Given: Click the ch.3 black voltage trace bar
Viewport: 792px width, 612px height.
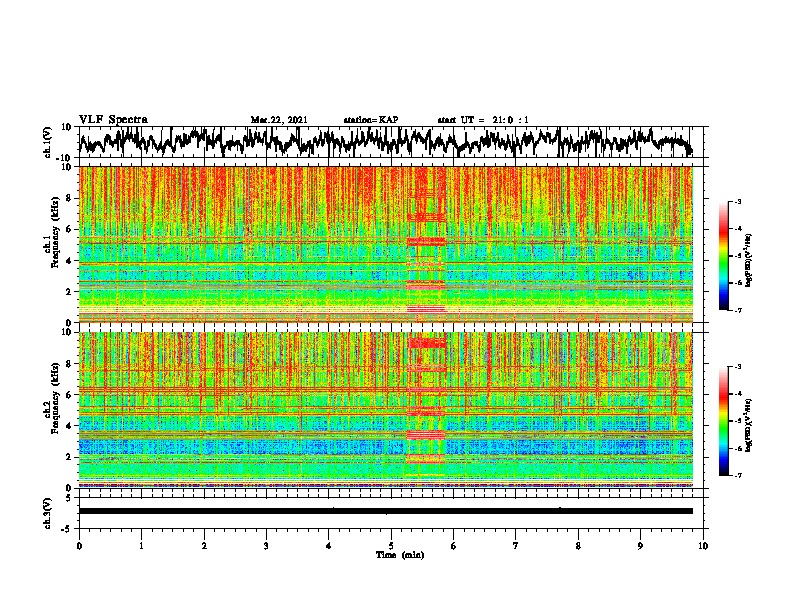Looking at the screenshot, I should [x=386, y=511].
